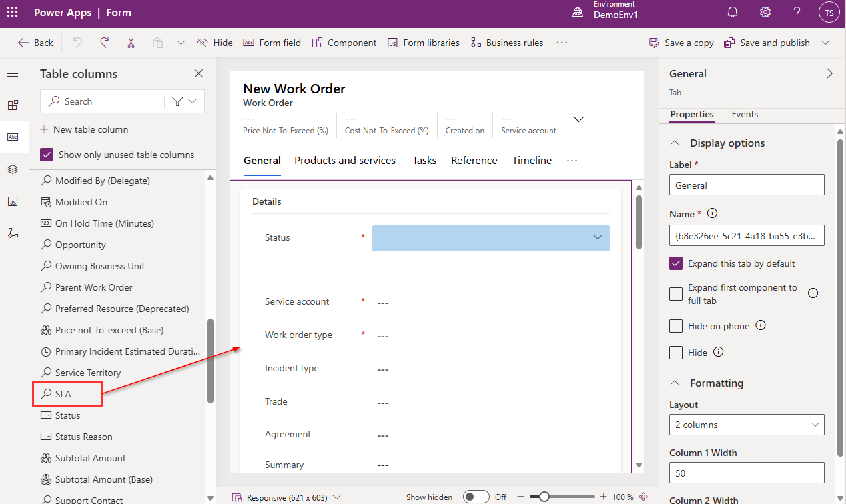
Task: Select the Table columns icon in sidebar
Action: [13, 137]
